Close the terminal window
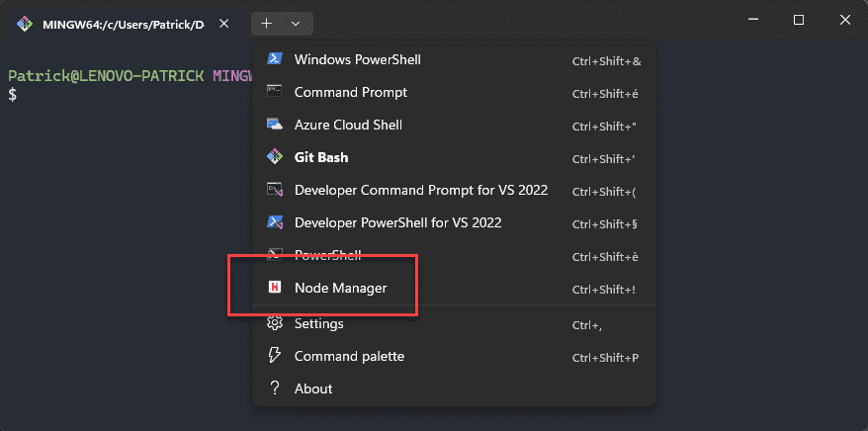Screen dimensions: 868x431 pyautogui.click(x=844, y=20)
